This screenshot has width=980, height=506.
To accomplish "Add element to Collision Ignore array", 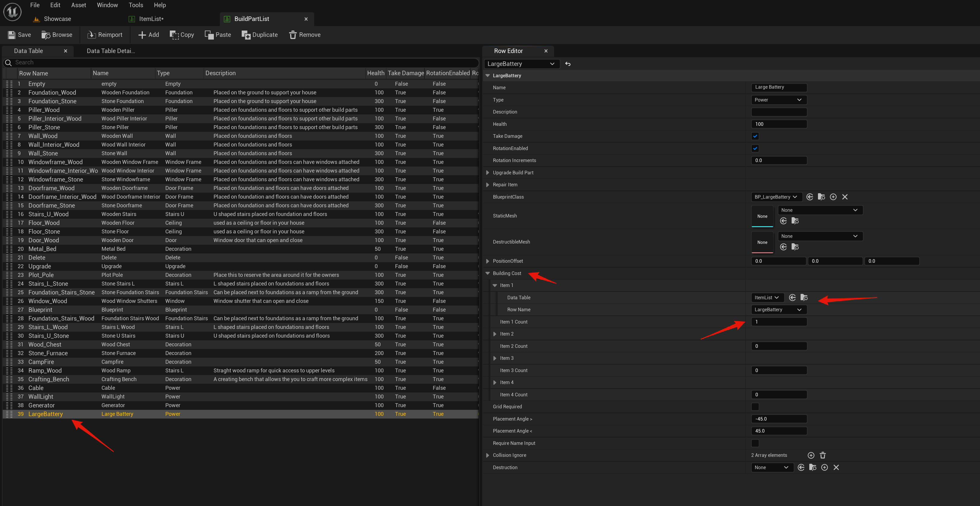I will pos(811,455).
